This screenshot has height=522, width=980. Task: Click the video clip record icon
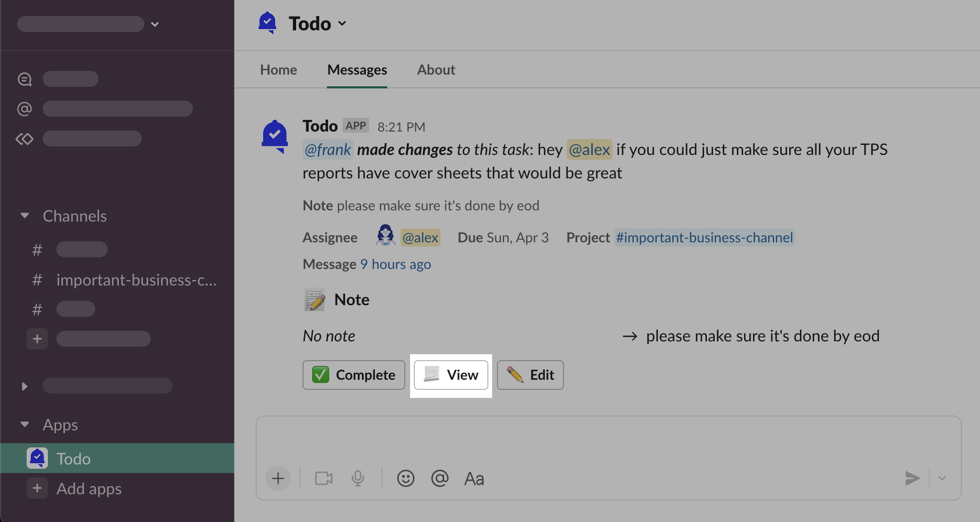(323, 478)
